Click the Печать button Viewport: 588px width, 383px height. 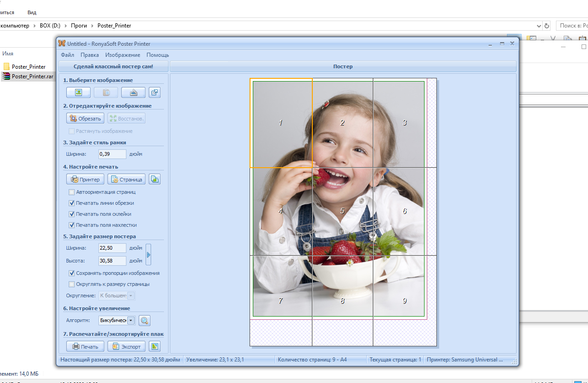point(85,346)
